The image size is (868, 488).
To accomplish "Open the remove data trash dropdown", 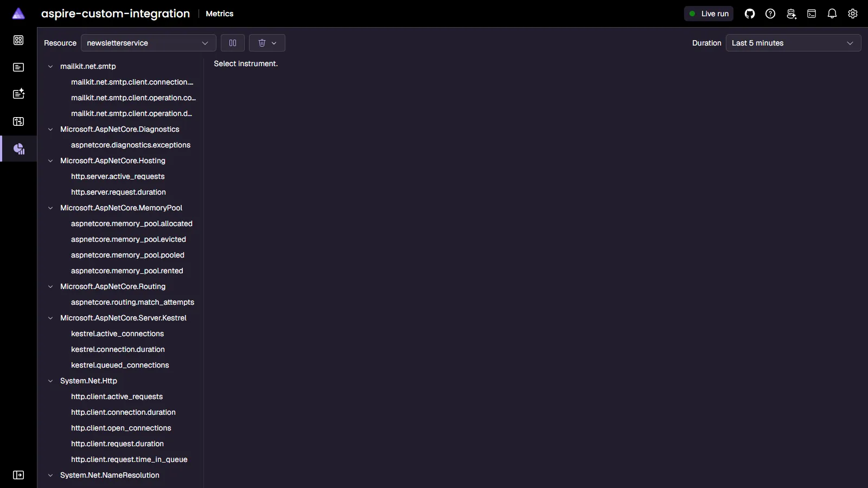I will [x=267, y=43].
